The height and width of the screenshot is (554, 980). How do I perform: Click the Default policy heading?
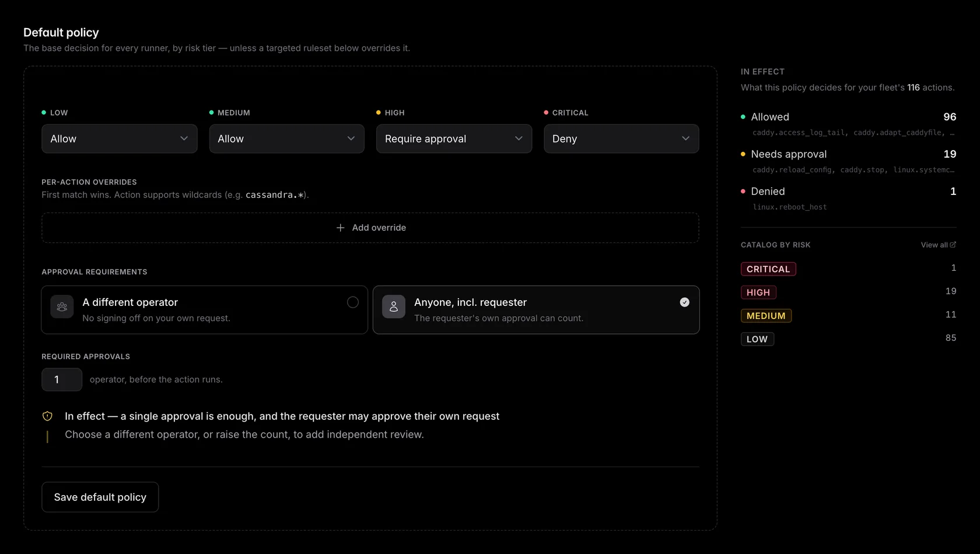[x=61, y=33]
